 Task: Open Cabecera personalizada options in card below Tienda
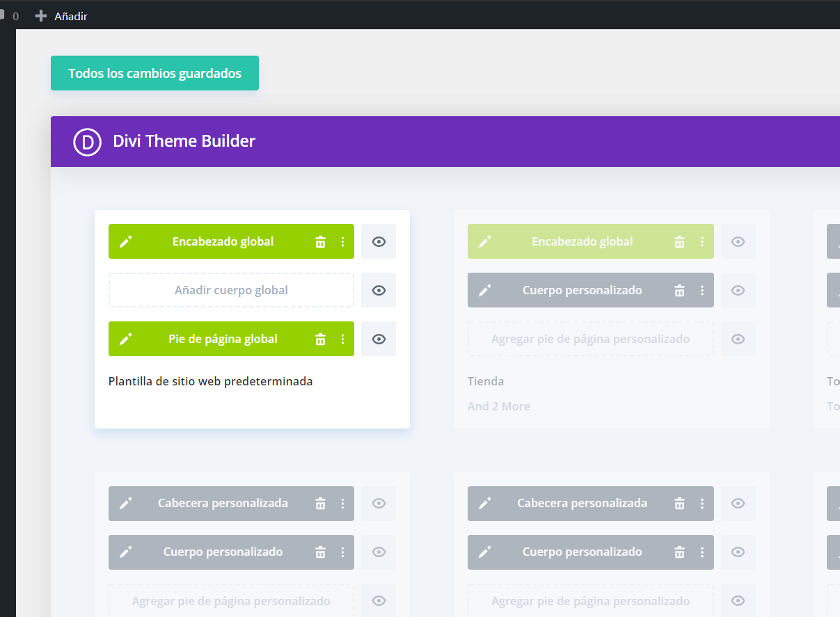tap(702, 503)
